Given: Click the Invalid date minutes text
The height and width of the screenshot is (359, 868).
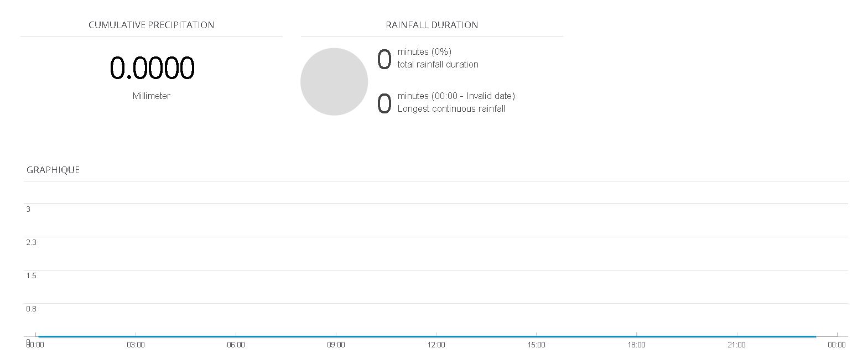Looking at the screenshot, I should point(456,96).
